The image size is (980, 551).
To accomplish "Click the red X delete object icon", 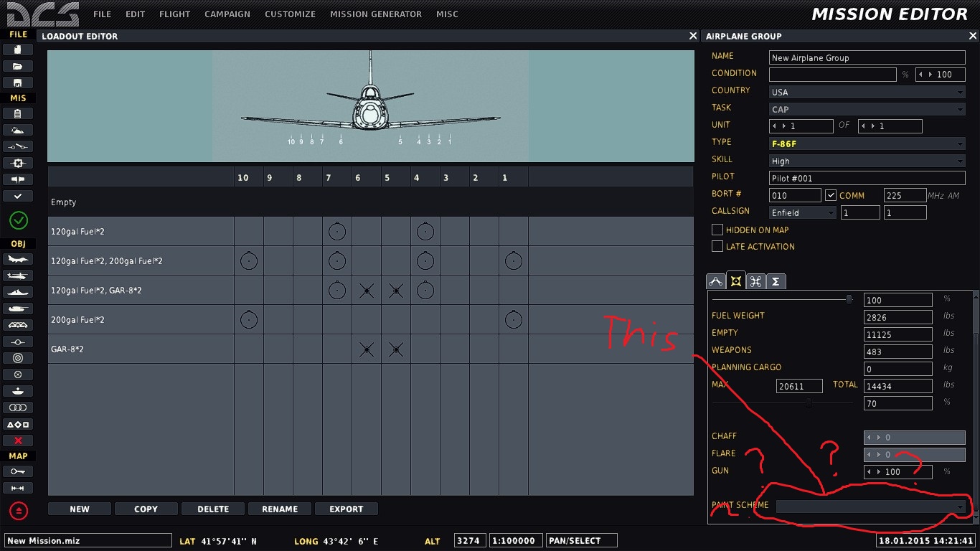I will tap(18, 441).
